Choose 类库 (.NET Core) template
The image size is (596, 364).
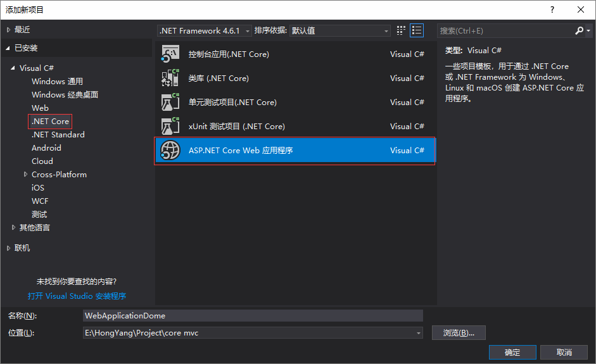[295, 78]
